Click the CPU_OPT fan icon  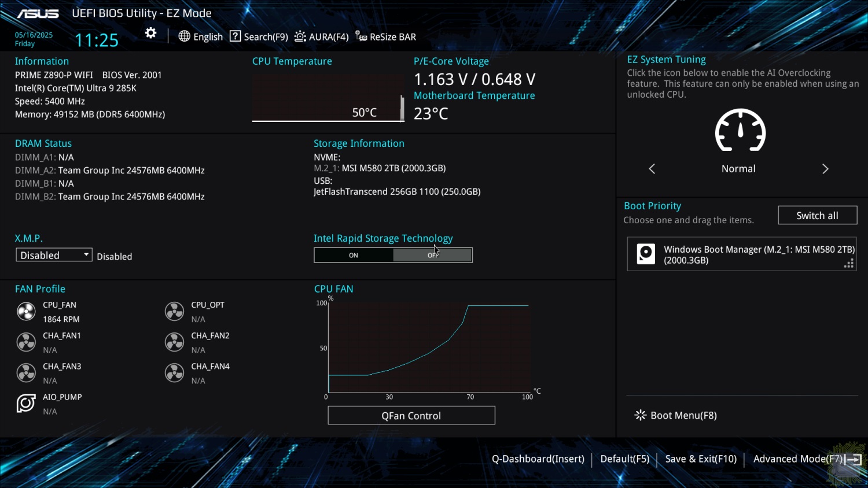(174, 312)
